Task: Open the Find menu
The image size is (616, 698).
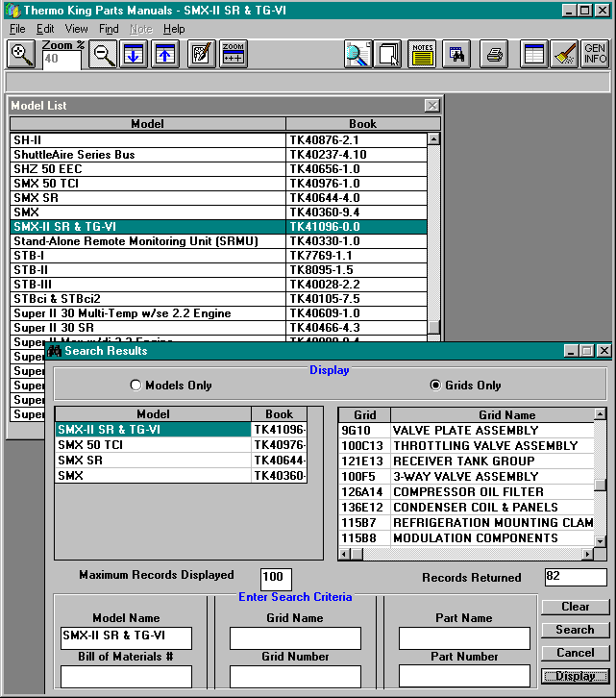Action: (109, 29)
